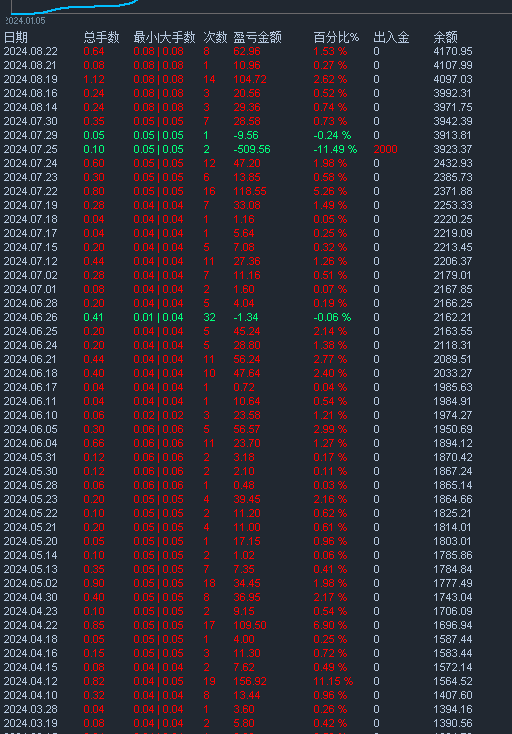Click the -509.56 loss amount

(252, 149)
